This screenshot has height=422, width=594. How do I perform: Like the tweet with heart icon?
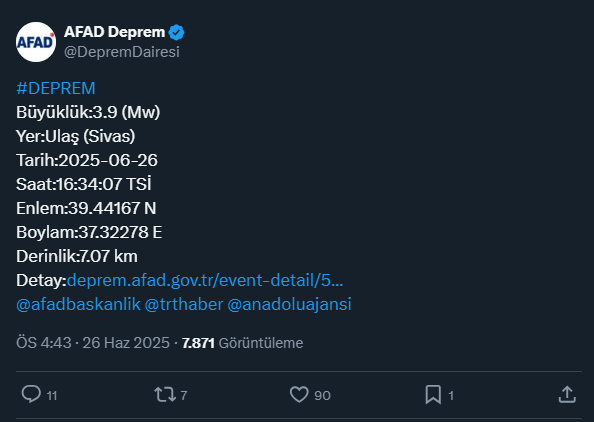tap(299, 394)
